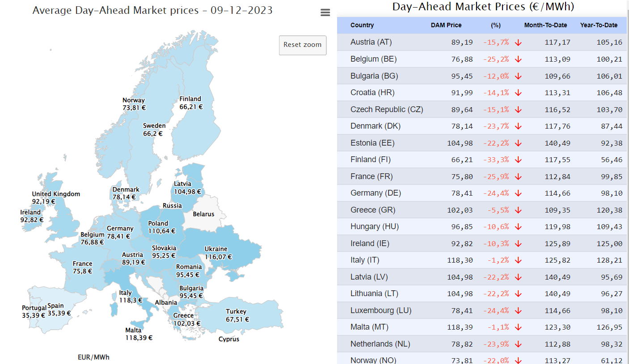Select the Germany (DE) table row

(x=481, y=193)
